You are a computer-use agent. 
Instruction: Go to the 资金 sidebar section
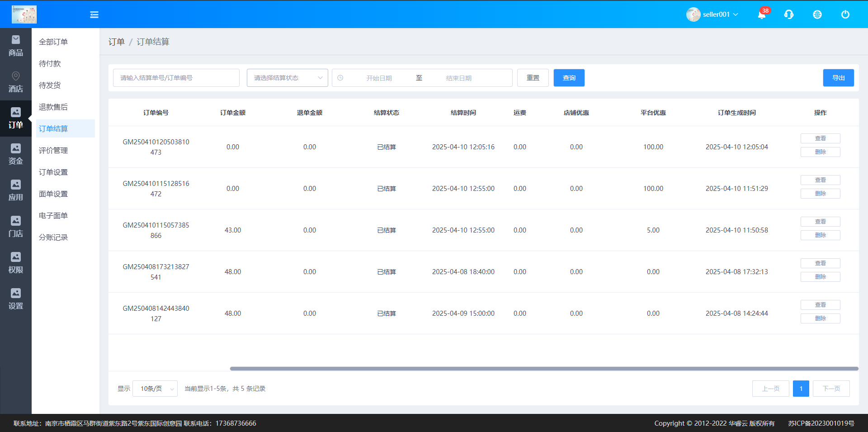coord(16,155)
